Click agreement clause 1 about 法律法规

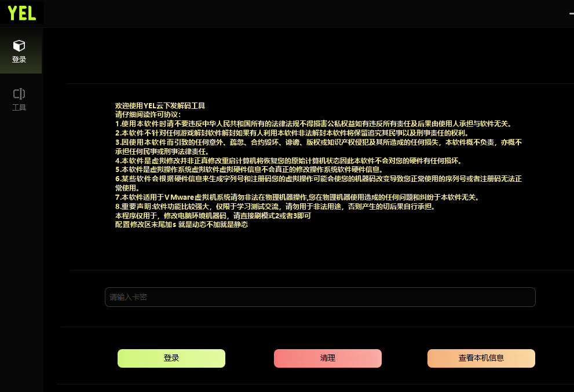point(313,124)
